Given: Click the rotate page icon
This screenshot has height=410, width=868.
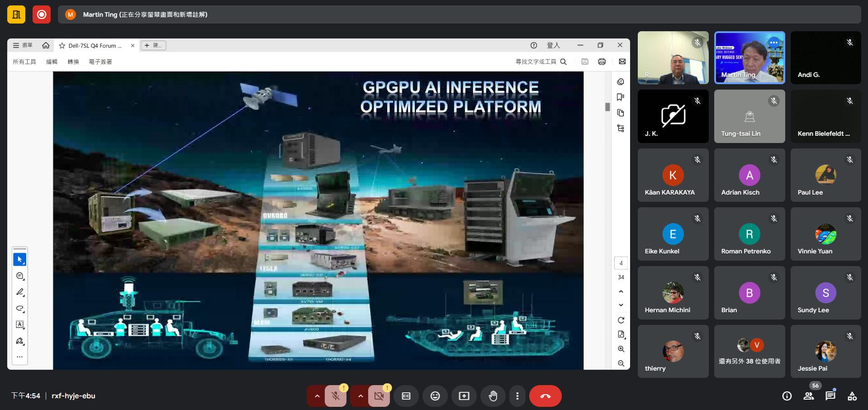Looking at the screenshot, I should pyautogui.click(x=621, y=320).
